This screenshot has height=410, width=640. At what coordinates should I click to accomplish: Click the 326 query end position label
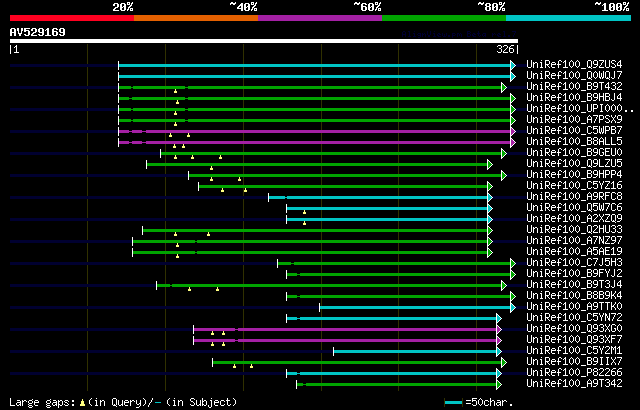[505, 49]
